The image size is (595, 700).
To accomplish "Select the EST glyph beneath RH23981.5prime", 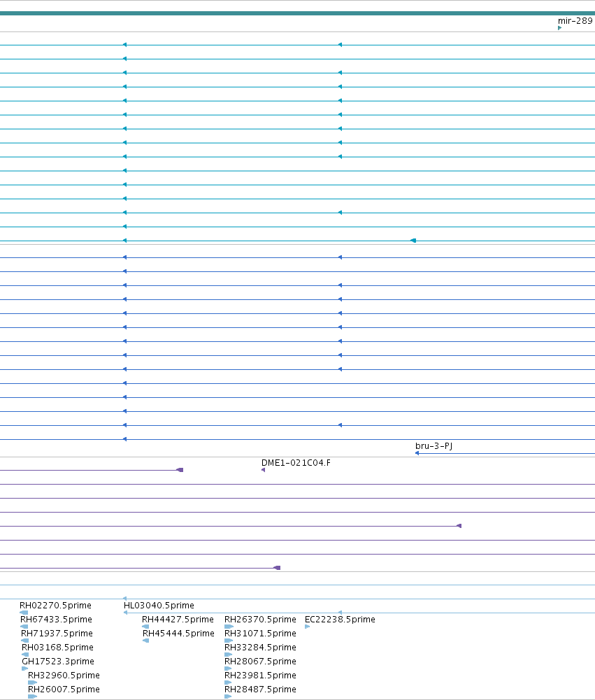I will (228, 683).
